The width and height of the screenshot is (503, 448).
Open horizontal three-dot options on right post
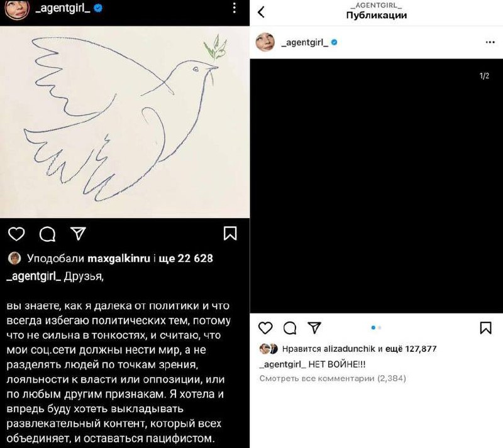(490, 42)
